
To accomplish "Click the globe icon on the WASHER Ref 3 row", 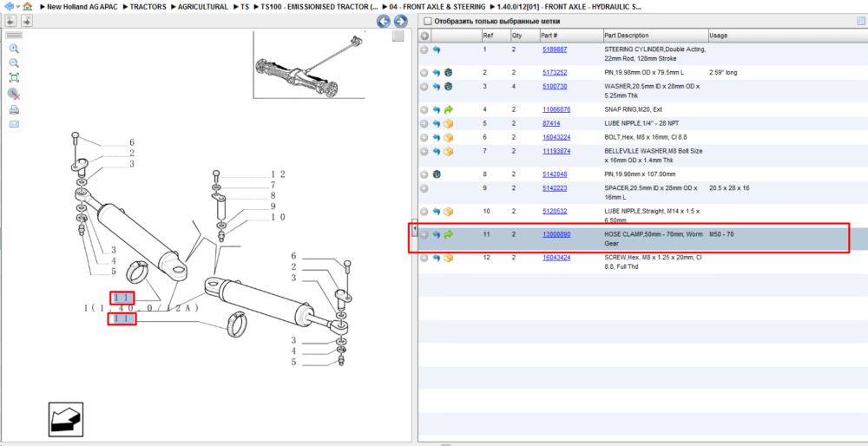I will (449, 87).
